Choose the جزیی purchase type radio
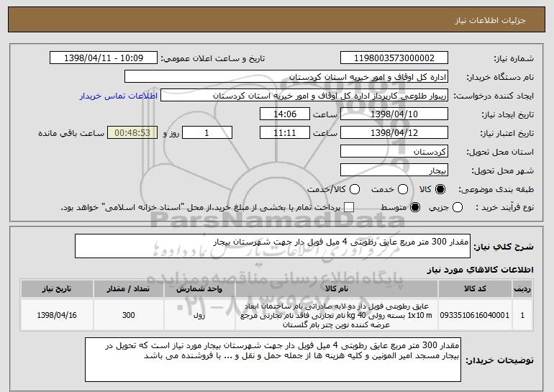Viewport: 554px width, 392px height. pyautogui.click(x=457, y=207)
